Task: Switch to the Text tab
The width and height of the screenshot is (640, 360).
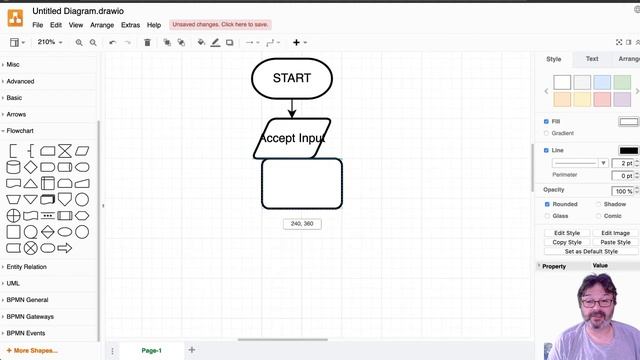Action: click(x=592, y=59)
